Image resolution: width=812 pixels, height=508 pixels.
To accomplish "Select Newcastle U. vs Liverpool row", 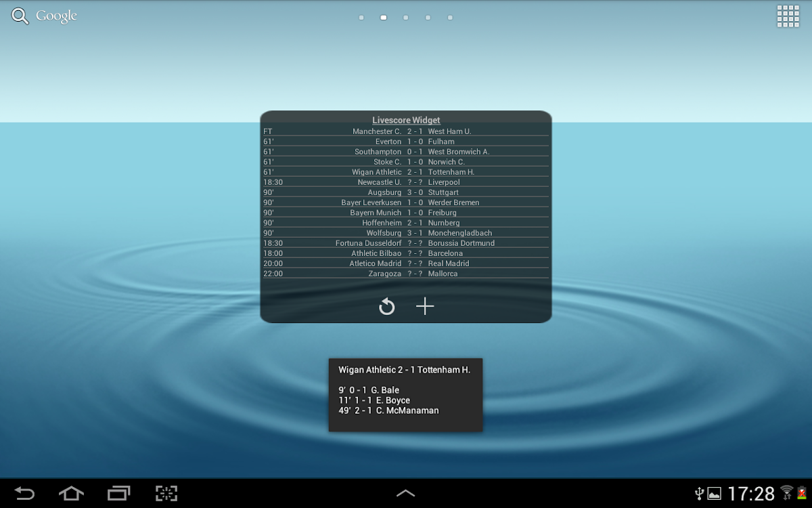I will (406, 182).
